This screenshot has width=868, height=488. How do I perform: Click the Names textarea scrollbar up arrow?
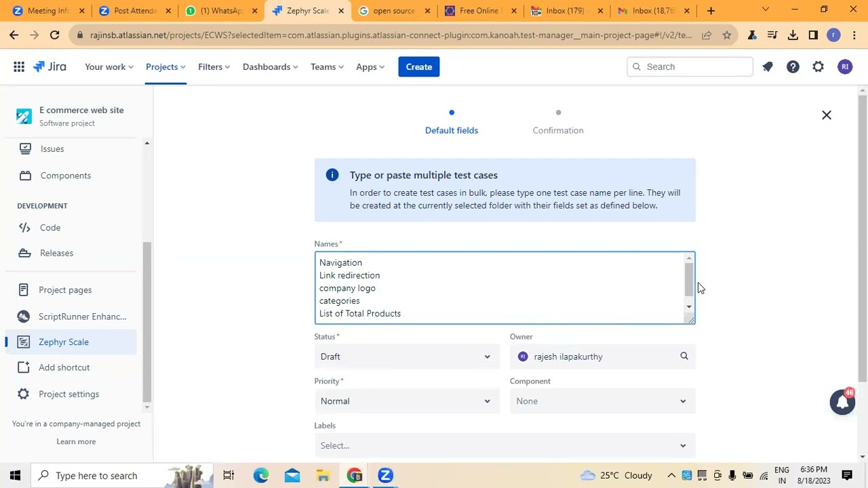click(x=689, y=258)
